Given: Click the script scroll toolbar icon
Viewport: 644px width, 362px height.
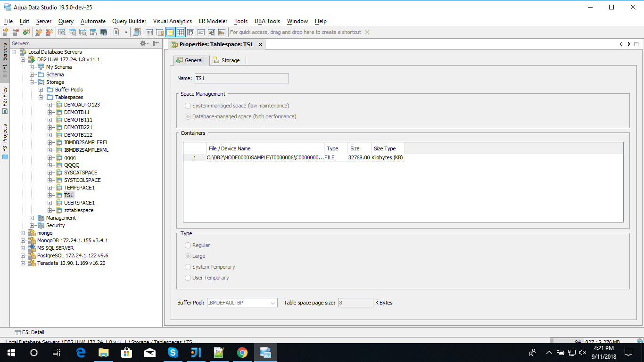Looking at the screenshot, I should coord(137,32).
